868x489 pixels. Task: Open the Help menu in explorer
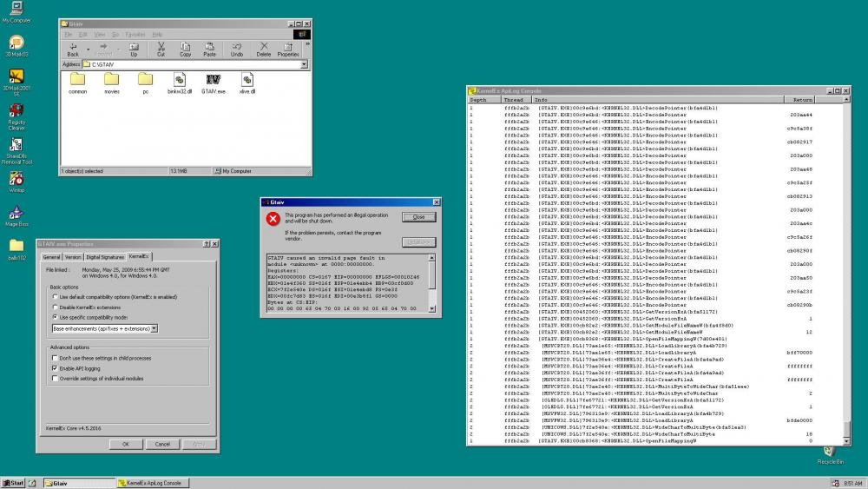tap(157, 35)
